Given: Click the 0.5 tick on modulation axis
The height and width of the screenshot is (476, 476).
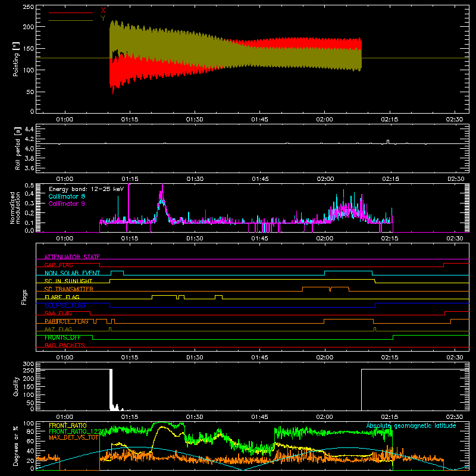Looking at the screenshot, I should (29, 186).
